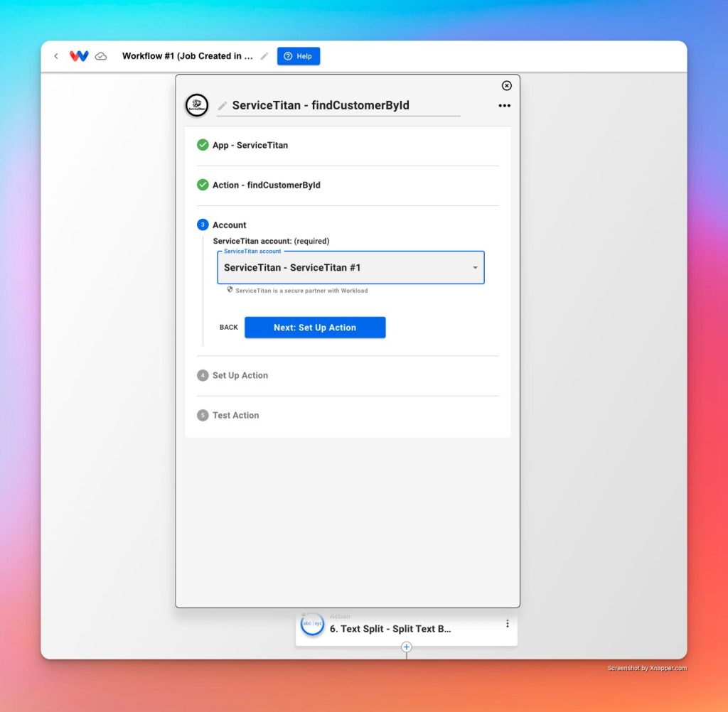Click the ServiceTitan app logo
This screenshot has width=728, height=712.
pyautogui.click(x=197, y=105)
